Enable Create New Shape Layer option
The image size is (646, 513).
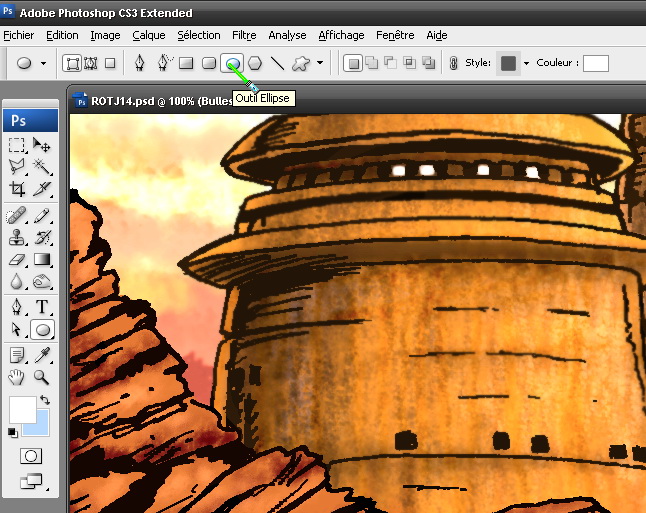point(353,63)
